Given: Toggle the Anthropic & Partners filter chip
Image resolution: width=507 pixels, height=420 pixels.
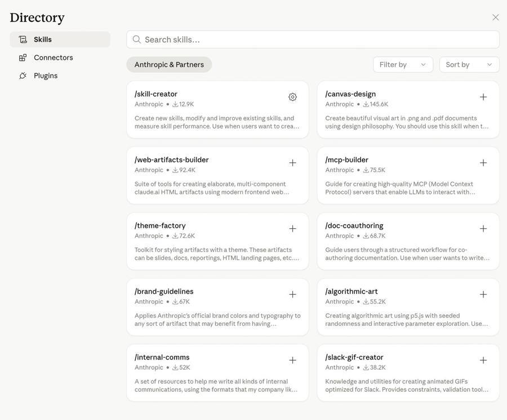Looking at the screenshot, I should click(x=169, y=65).
